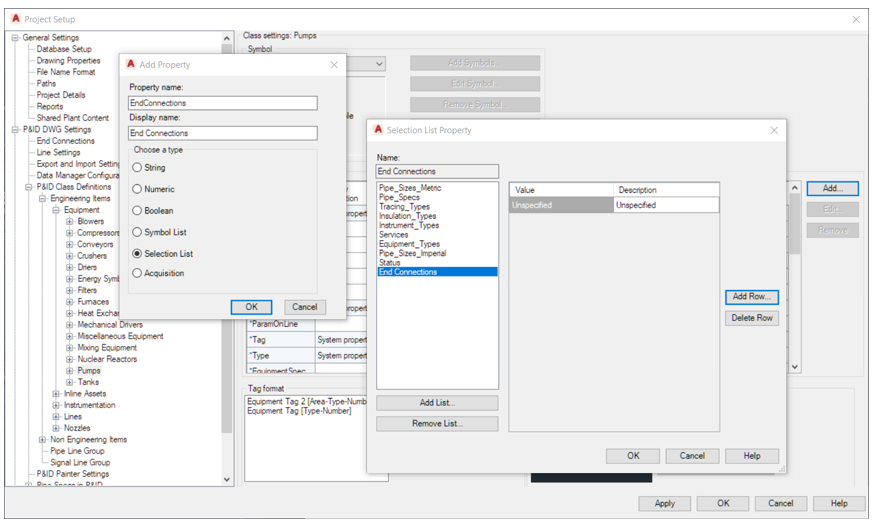Open P&ID Painter Settings tree item
875x523 pixels.
click(x=73, y=474)
